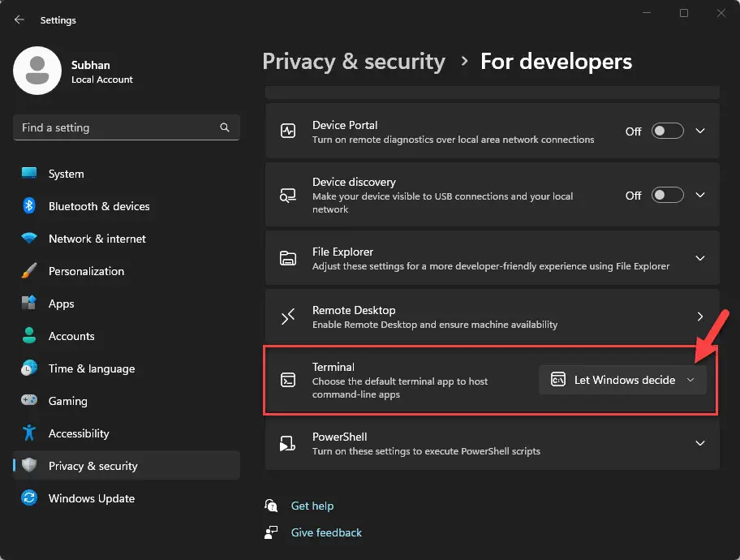Select Windows Update in sidebar

127,498
